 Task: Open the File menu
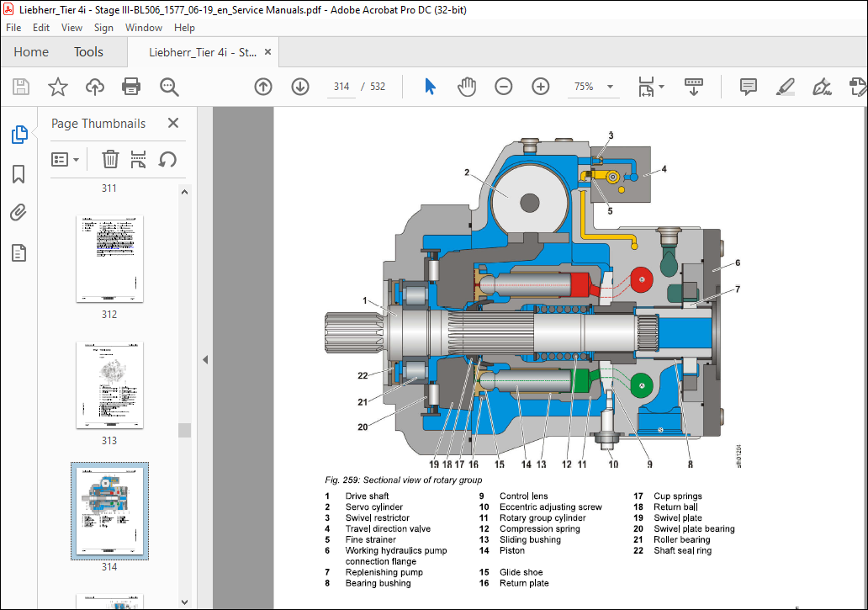(13, 28)
